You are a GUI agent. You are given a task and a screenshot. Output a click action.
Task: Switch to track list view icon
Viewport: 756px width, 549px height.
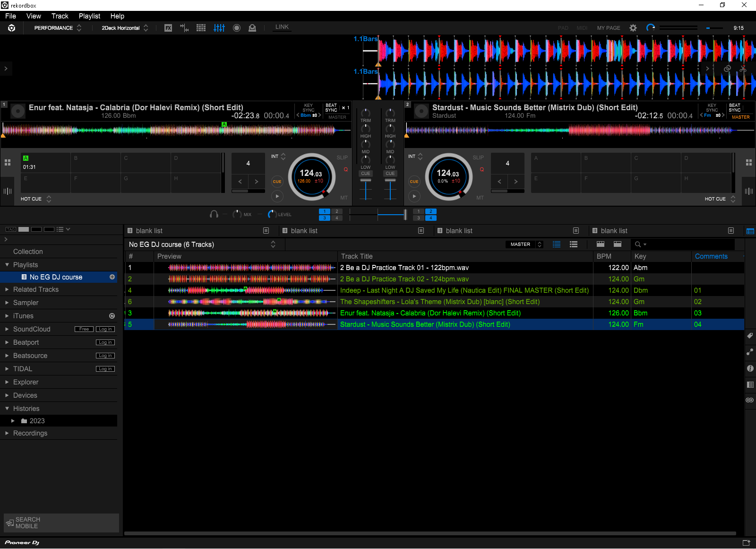coord(557,244)
